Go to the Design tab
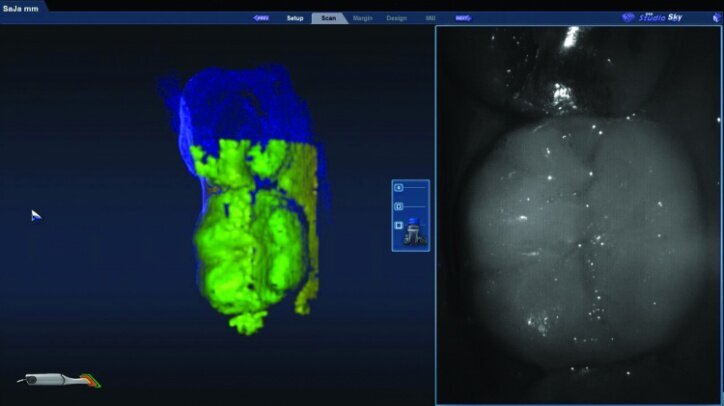This screenshot has height=406, width=724. click(397, 18)
